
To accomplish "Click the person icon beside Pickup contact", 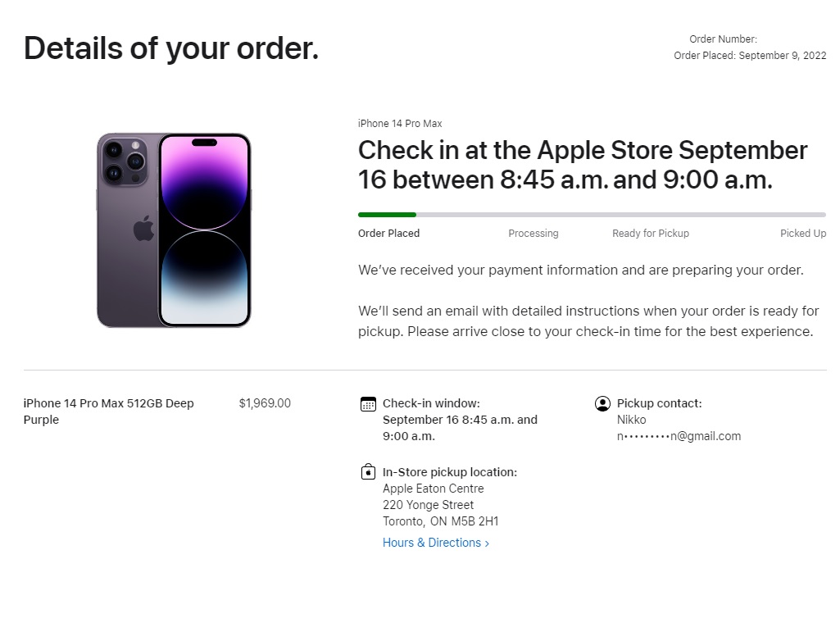I will click(602, 403).
